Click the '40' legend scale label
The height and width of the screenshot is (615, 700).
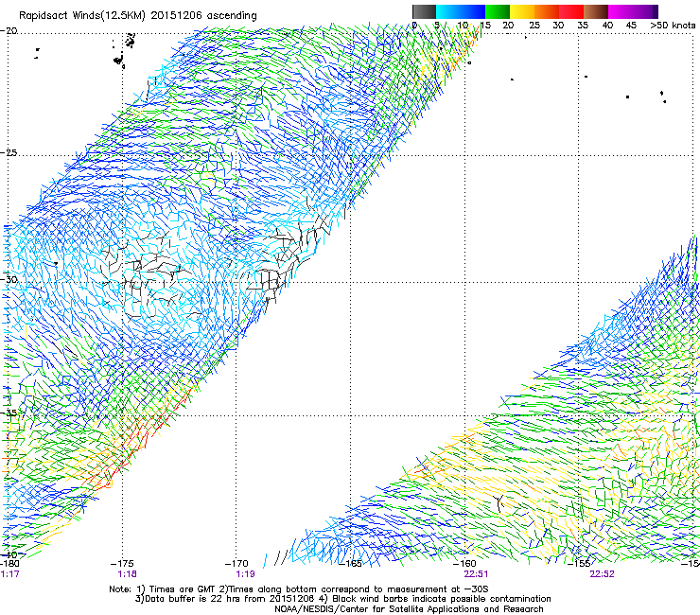pos(607,26)
